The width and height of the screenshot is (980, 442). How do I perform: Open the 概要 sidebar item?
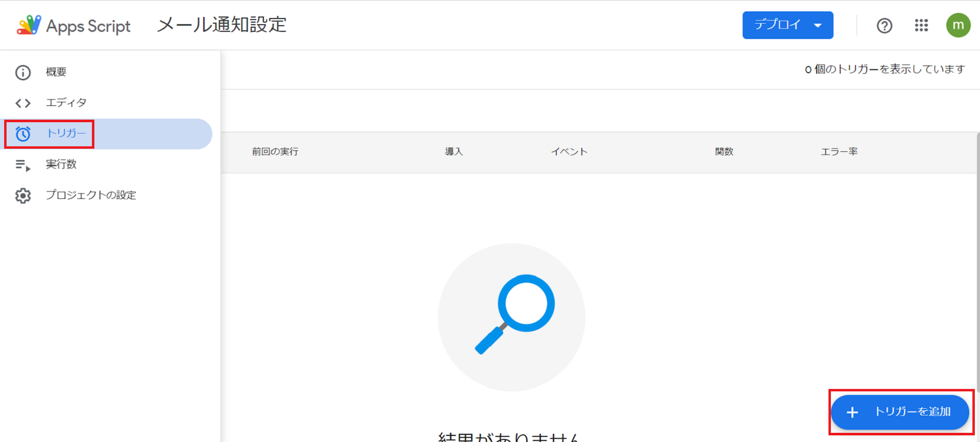(56, 72)
